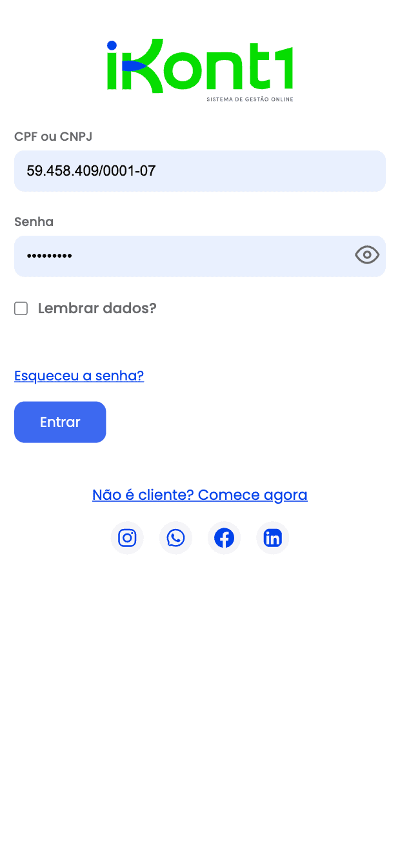Image resolution: width=400 pixels, height=868 pixels.
Task: Toggle password visibility in the Senha field
Action: 367,255
